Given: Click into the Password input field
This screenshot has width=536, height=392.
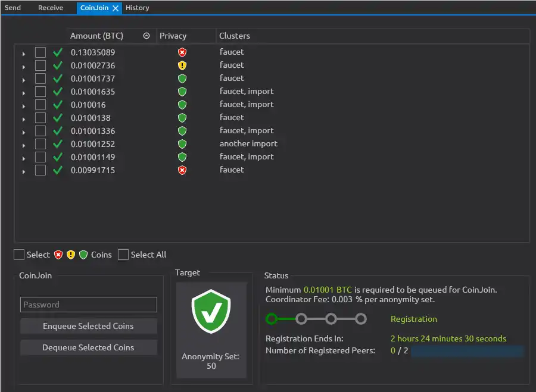Looking at the screenshot, I should tap(89, 305).
